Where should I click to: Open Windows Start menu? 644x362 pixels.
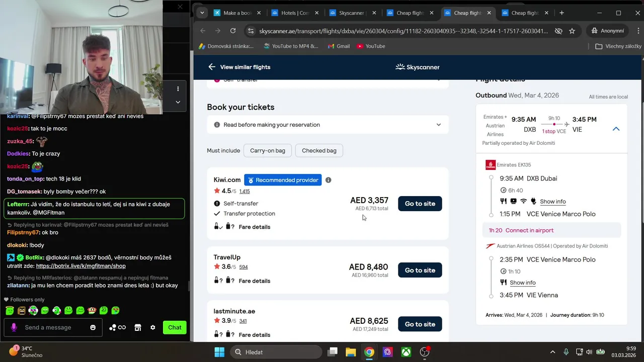(x=219, y=352)
